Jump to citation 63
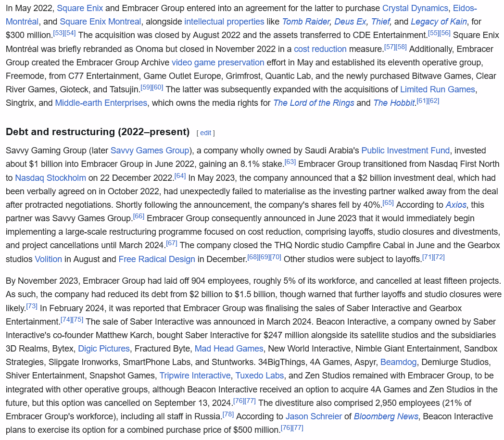This screenshot has height=440, width=504. (x=290, y=162)
